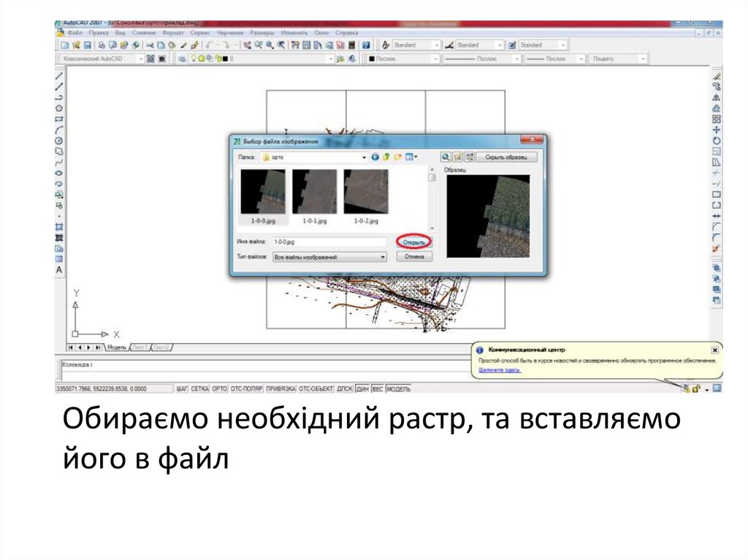Open the Классический AutoCAD workspace dropdown
The width and height of the screenshot is (748, 560).
[x=102, y=58]
